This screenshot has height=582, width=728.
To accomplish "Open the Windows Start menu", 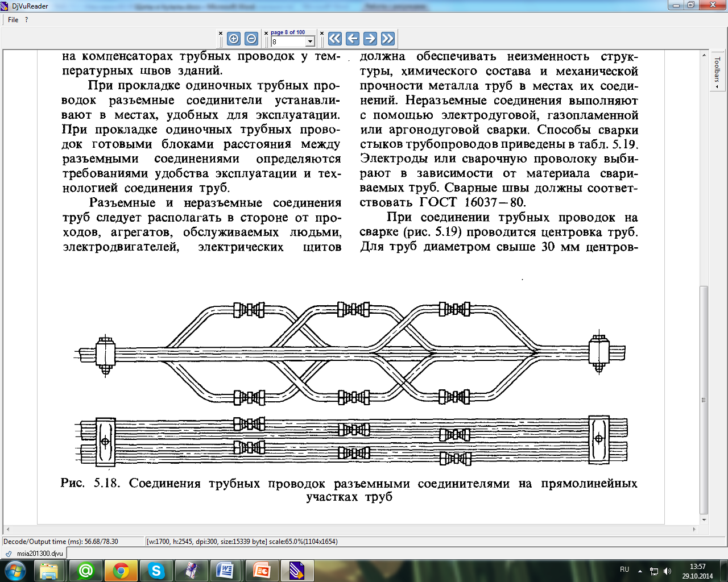I will (x=15, y=570).
